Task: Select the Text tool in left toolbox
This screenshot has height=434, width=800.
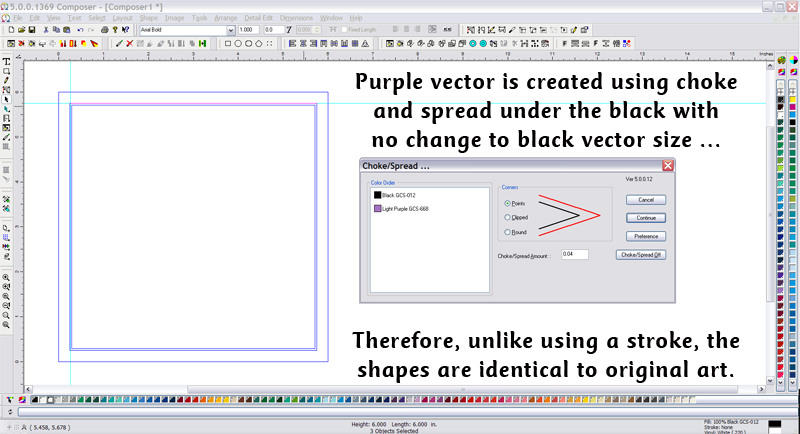Action: pos(6,62)
